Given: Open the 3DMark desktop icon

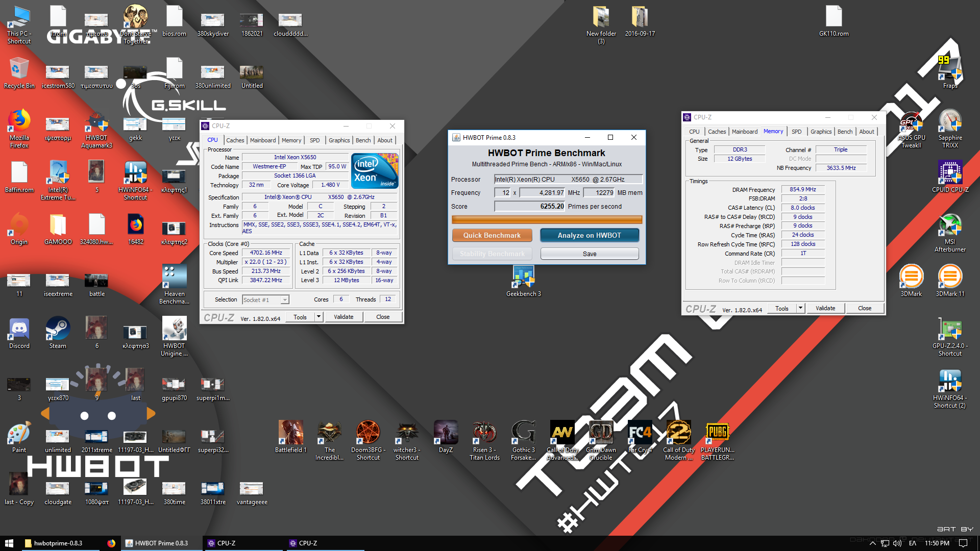Looking at the screenshot, I should point(911,281).
